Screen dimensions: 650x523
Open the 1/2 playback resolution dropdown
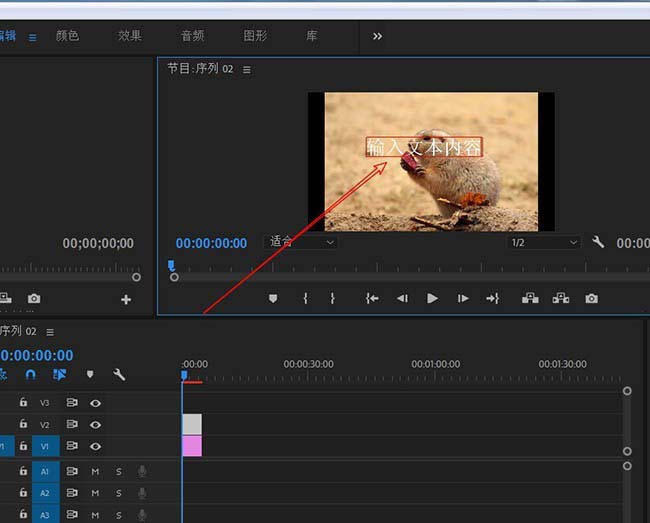(544, 242)
